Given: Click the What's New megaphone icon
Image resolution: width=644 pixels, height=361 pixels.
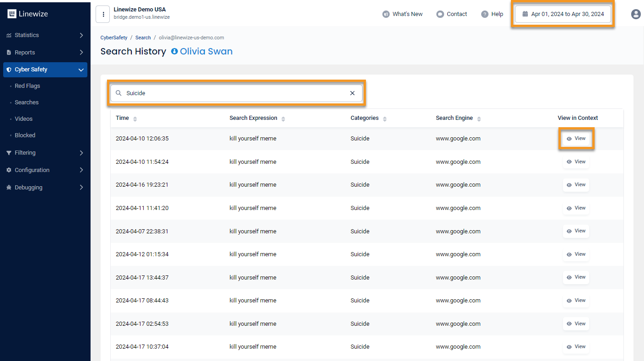Looking at the screenshot, I should [x=386, y=14].
